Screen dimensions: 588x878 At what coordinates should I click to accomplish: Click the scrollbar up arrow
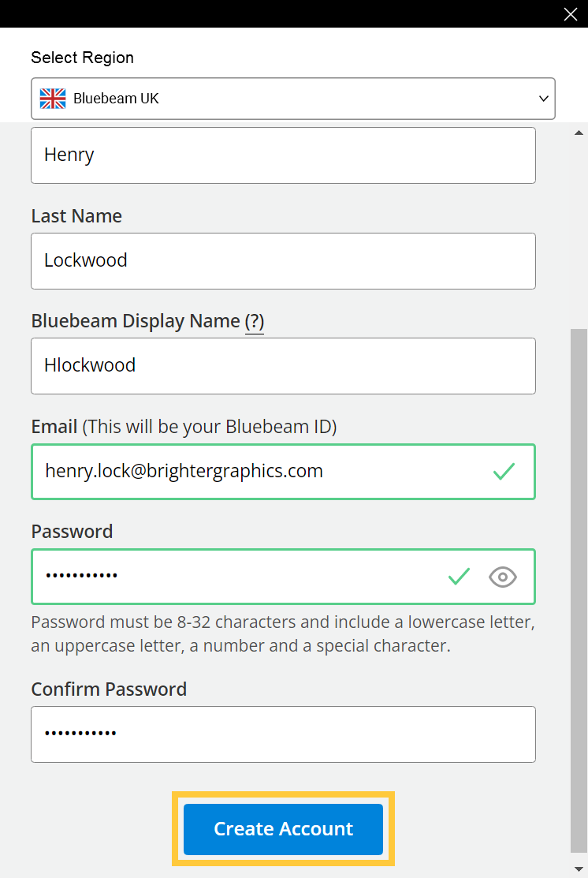coord(579,133)
